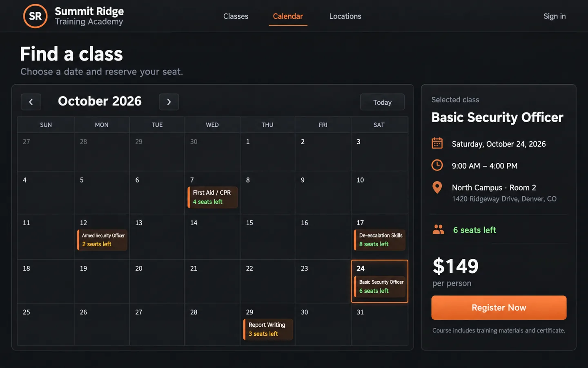The height and width of the screenshot is (368, 588).
Task: Advance to next month with right chevron
Action: tap(169, 102)
